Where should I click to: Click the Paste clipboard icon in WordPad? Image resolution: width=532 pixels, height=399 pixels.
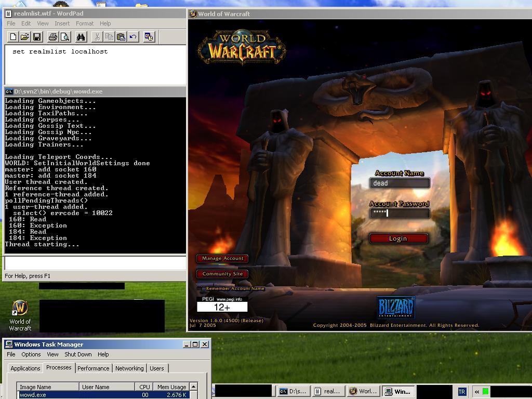point(121,37)
